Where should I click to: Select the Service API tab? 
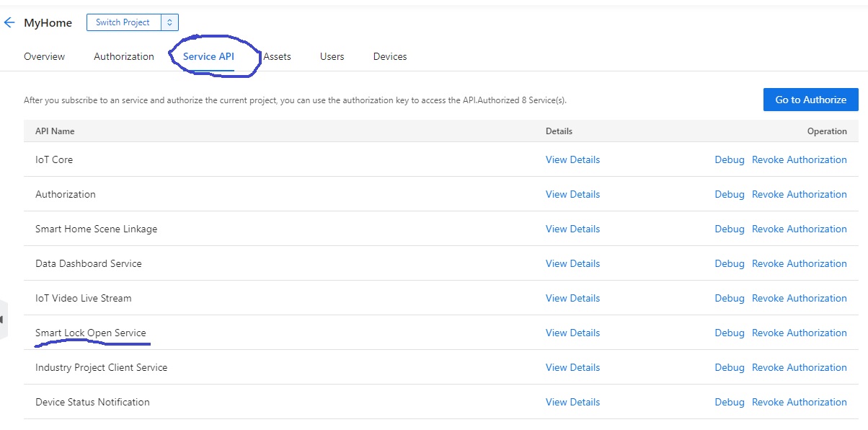coord(208,56)
